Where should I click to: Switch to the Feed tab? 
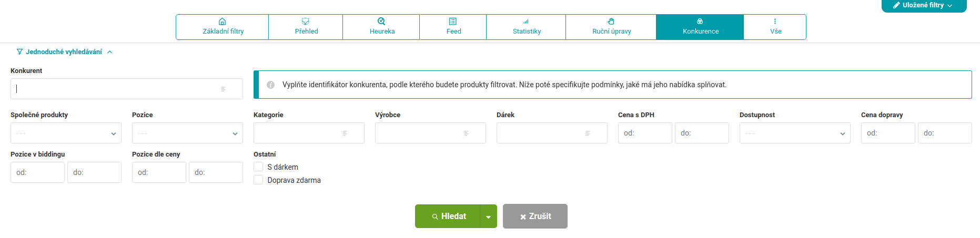tap(453, 27)
